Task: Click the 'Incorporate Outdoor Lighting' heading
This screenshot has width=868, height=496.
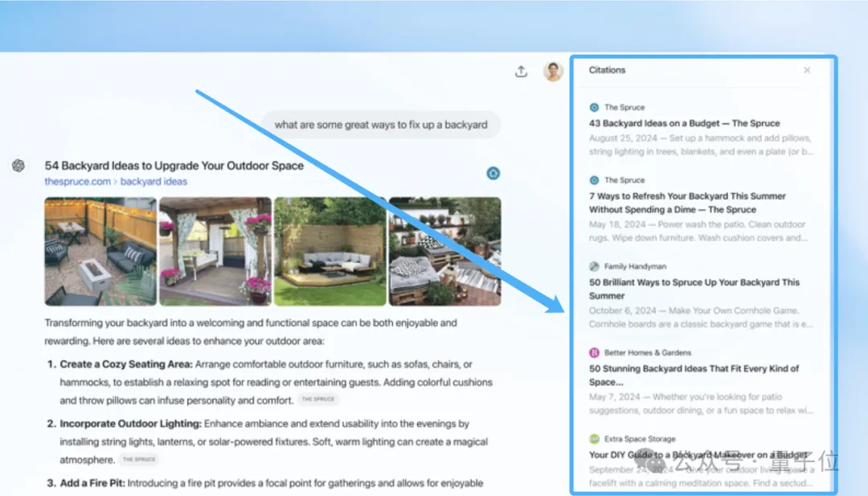Action: [131, 424]
